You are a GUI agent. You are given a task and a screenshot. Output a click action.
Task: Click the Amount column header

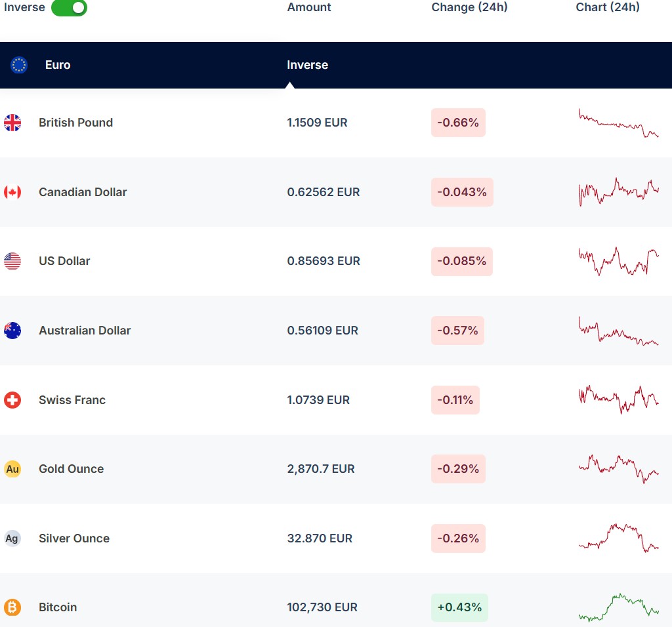pos(309,7)
